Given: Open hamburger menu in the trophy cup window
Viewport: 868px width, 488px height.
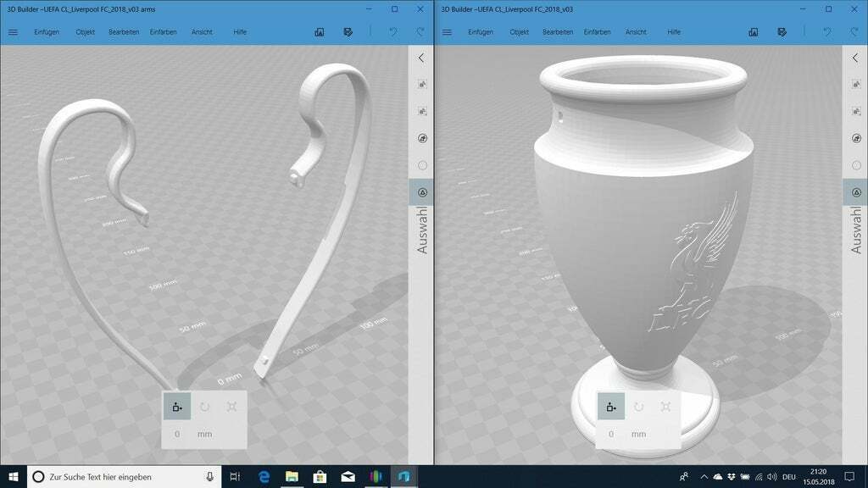Looking at the screenshot, I should pyautogui.click(x=447, y=32).
